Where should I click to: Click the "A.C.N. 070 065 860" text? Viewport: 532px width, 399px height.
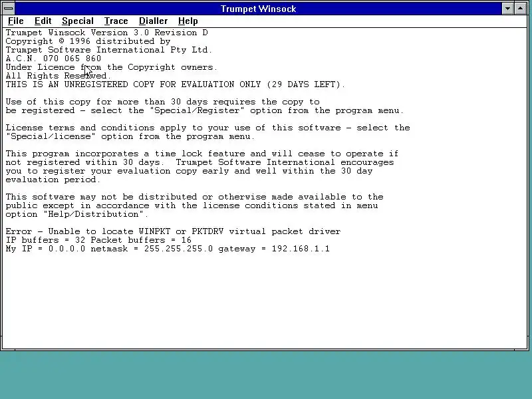pos(53,59)
